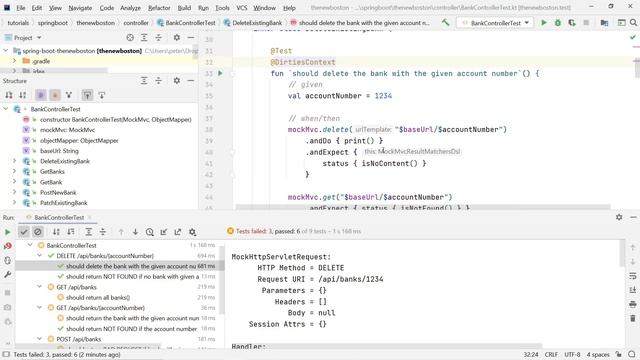Start debugging with the bug icon
Viewport: 640px width, 360px height.
click(558, 23)
